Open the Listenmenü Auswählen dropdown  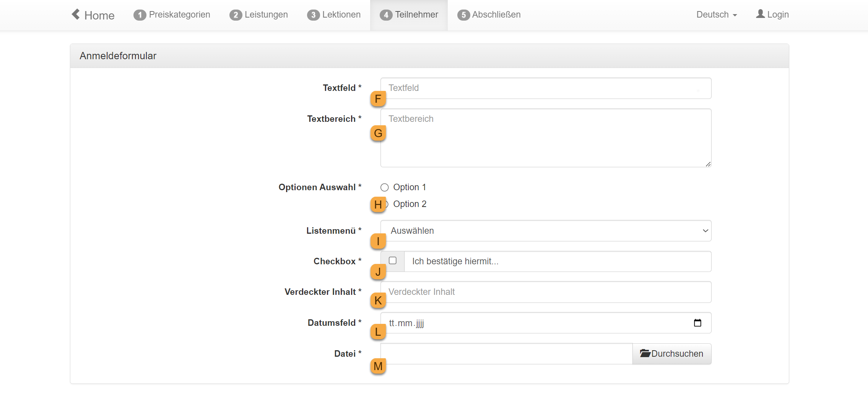(x=546, y=231)
